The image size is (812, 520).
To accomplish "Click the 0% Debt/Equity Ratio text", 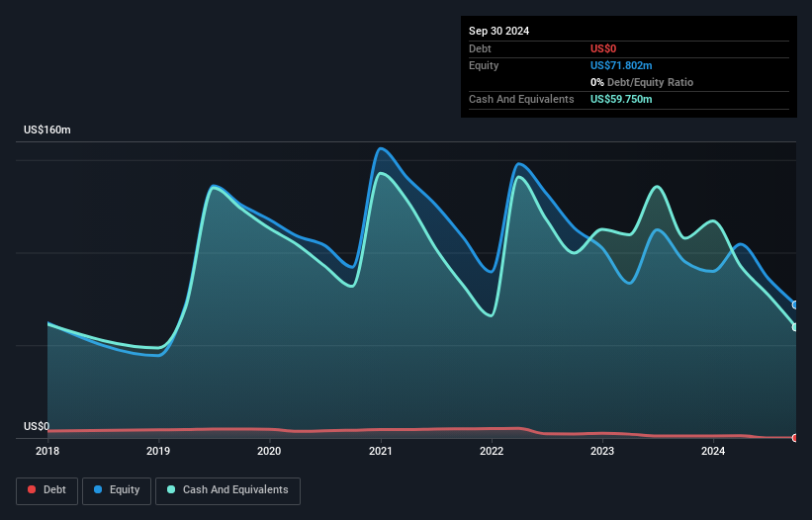I will point(642,82).
